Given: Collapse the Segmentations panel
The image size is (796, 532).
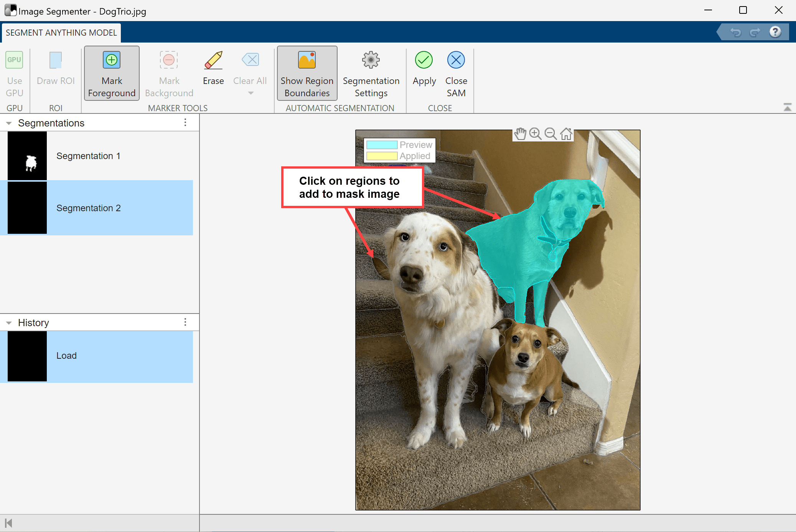Looking at the screenshot, I should pos(9,123).
